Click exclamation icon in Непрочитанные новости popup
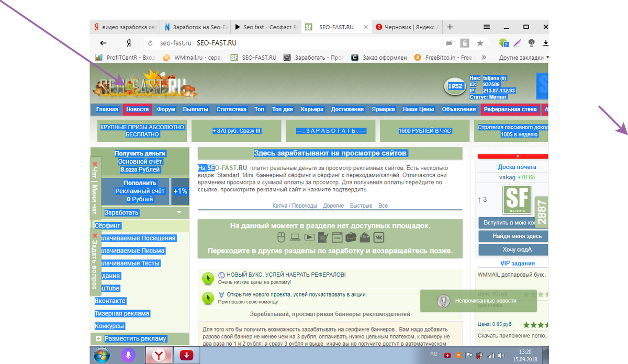The width and height of the screenshot is (628, 364). pyautogui.click(x=443, y=301)
